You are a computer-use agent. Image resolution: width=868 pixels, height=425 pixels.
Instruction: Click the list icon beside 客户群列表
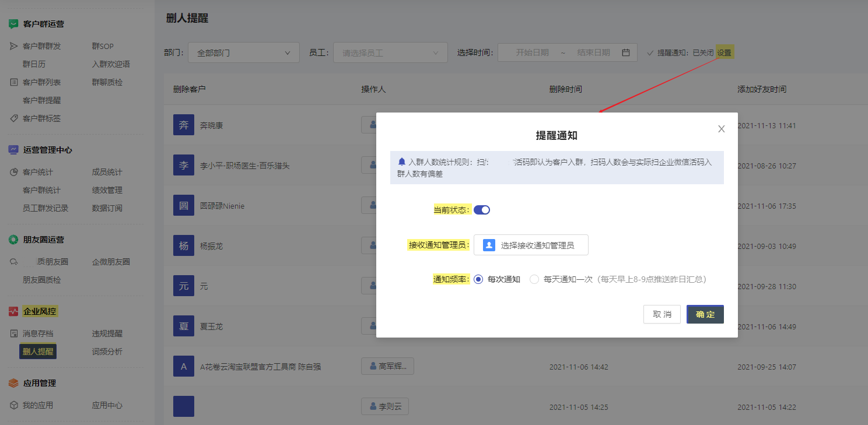coord(14,82)
